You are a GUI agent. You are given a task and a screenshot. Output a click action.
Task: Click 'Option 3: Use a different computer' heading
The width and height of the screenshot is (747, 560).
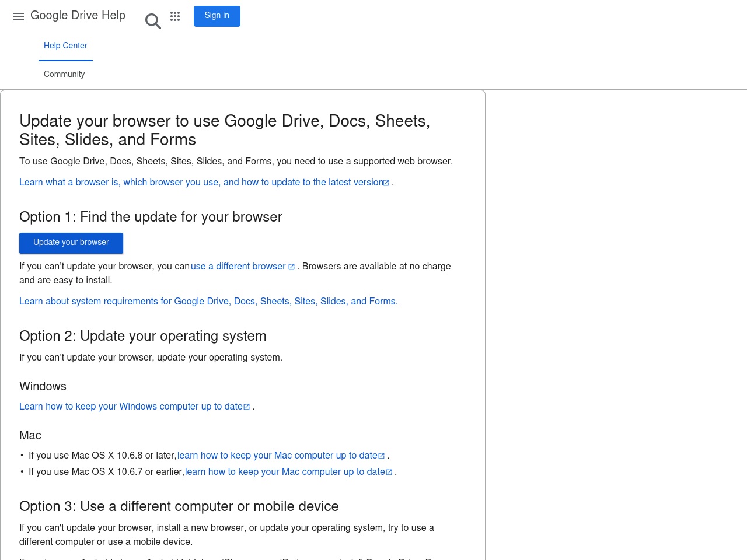click(179, 506)
